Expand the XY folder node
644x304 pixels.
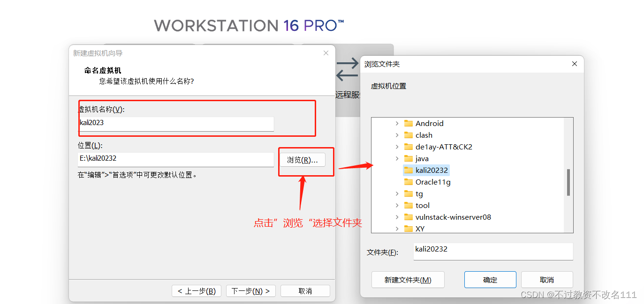coord(397,229)
